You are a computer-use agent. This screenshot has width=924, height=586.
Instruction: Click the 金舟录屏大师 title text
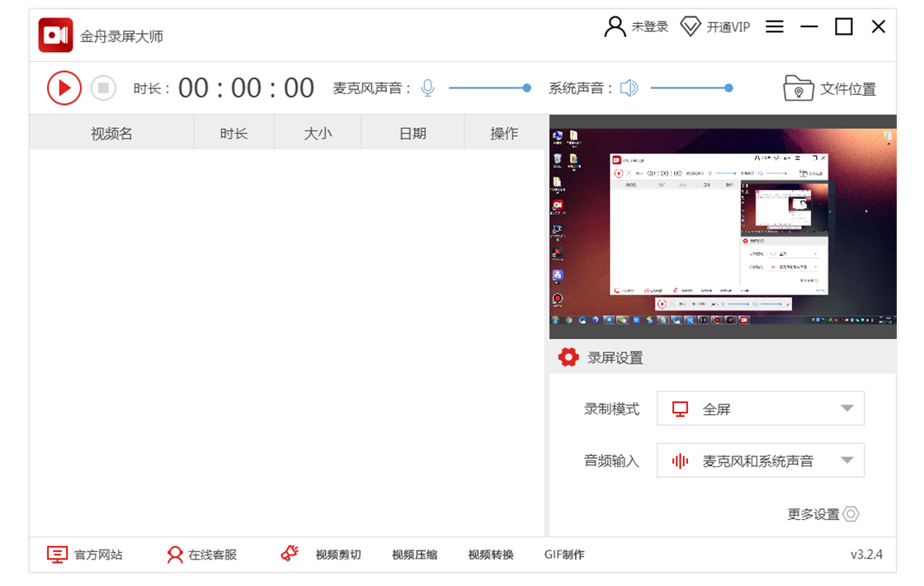pyautogui.click(x=121, y=36)
